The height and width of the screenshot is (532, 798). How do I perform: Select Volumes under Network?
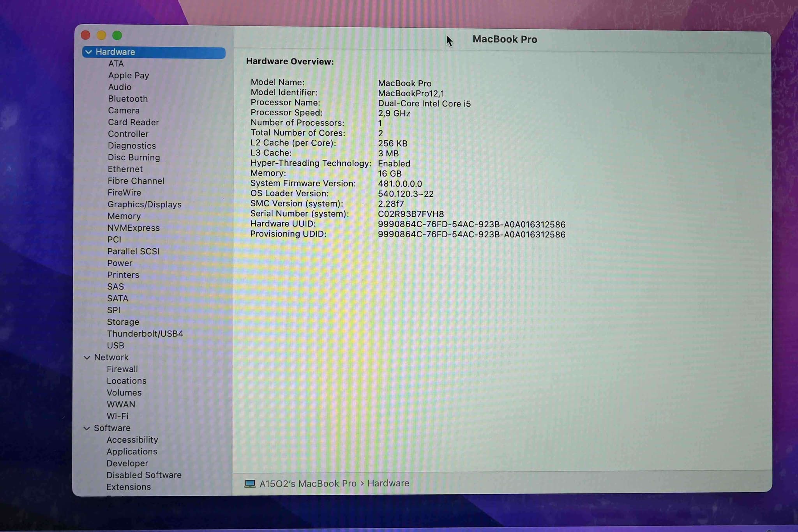point(124,393)
